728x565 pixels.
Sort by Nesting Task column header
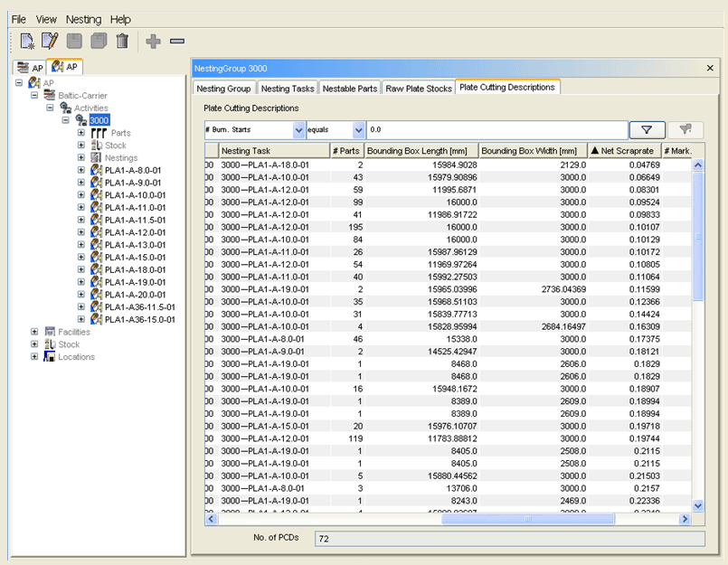click(274, 151)
